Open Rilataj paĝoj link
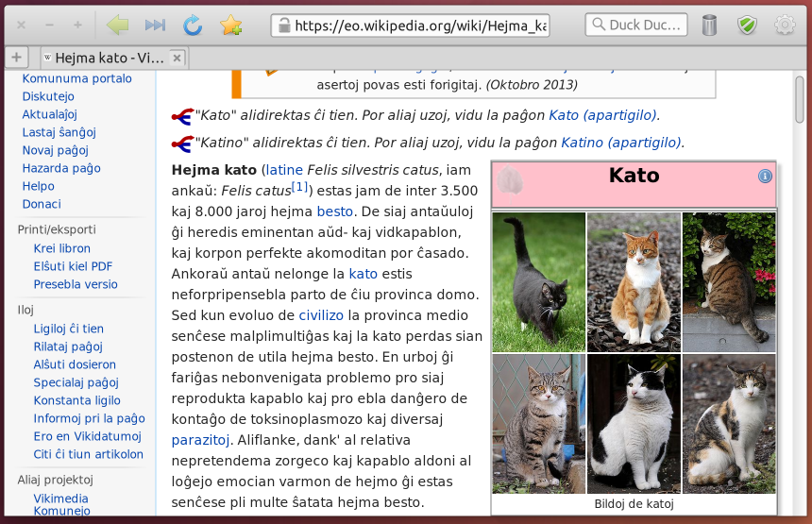 pos(68,347)
